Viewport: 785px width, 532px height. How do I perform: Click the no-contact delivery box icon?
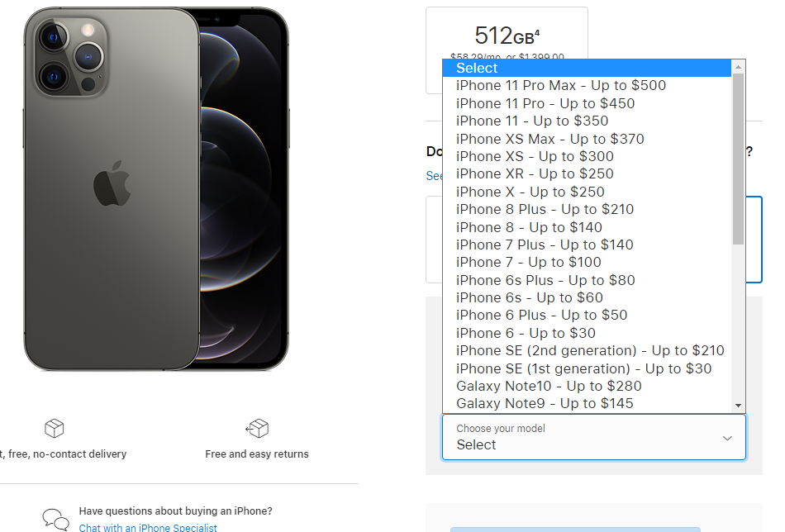(x=54, y=428)
